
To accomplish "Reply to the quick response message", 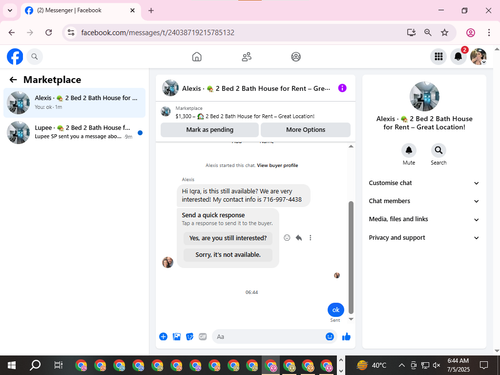I will (299, 238).
